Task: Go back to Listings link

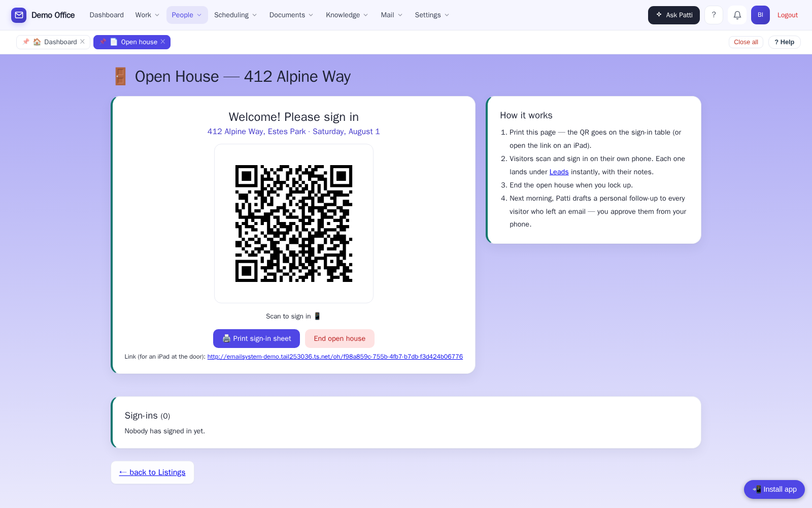Action: [152, 472]
